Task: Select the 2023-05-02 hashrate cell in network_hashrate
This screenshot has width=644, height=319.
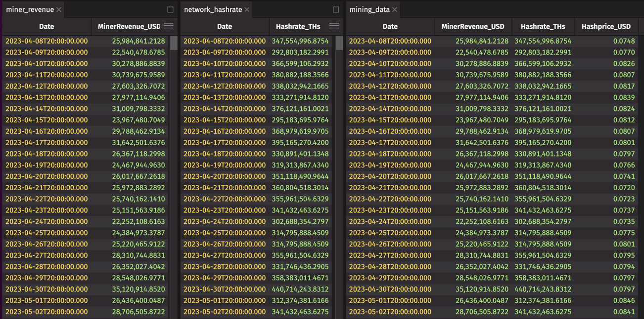Action: [301, 312]
